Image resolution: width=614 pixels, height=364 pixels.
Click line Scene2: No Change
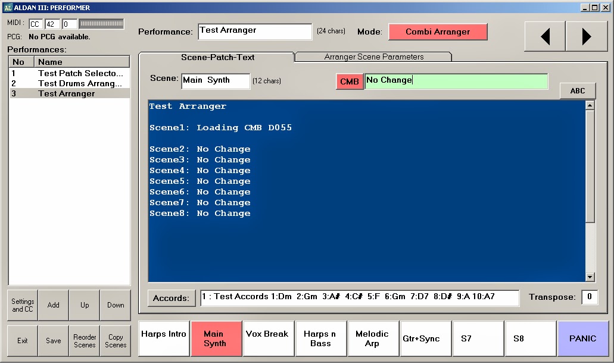pyautogui.click(x=200, y=149)
